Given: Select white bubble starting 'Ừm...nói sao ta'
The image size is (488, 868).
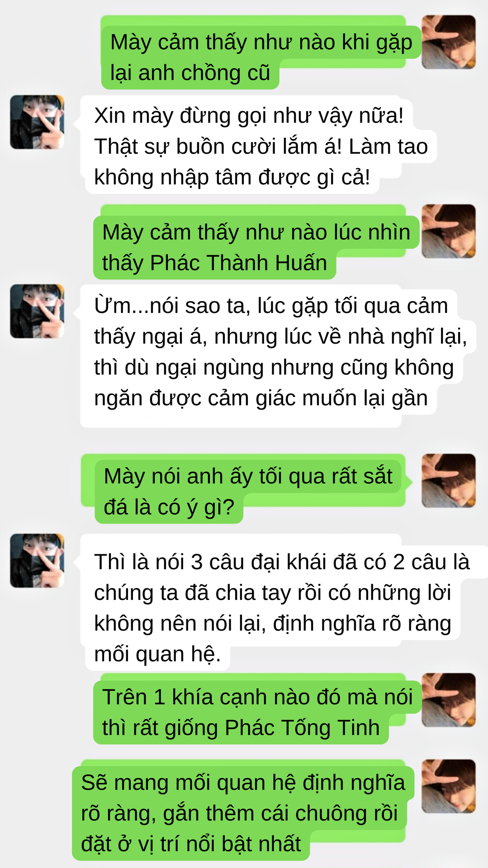Looking at the screenshot, I should pyautogui.click(x=278, y=356).
